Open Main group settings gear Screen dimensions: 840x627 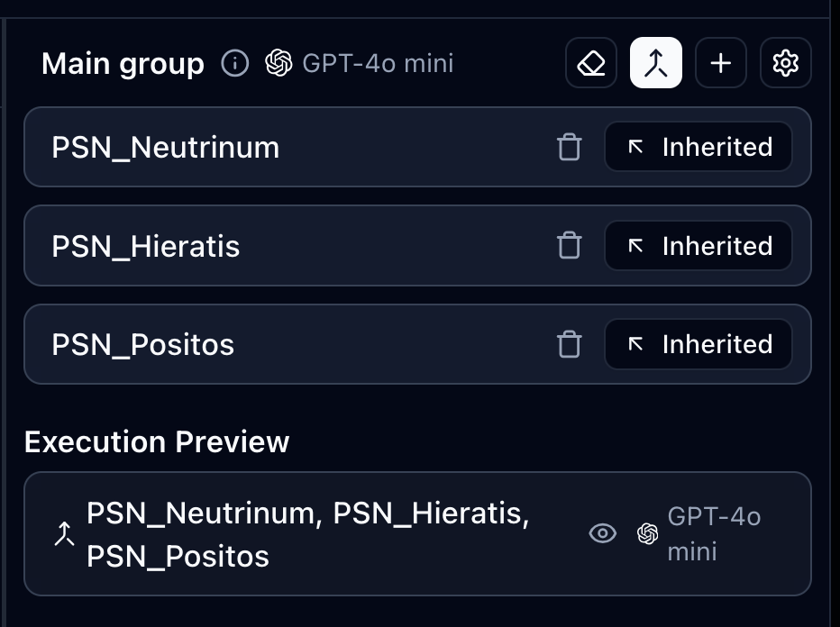tap(786, 63)
